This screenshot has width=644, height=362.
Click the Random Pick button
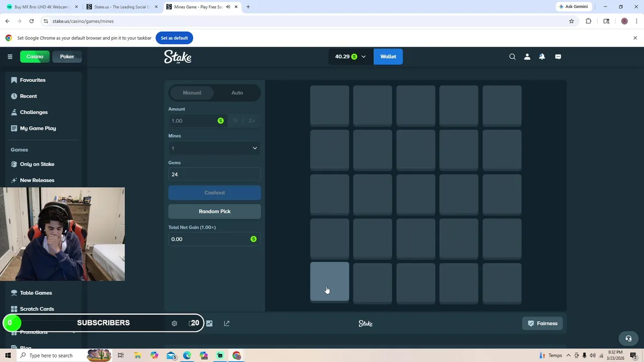tap(214, 211)
